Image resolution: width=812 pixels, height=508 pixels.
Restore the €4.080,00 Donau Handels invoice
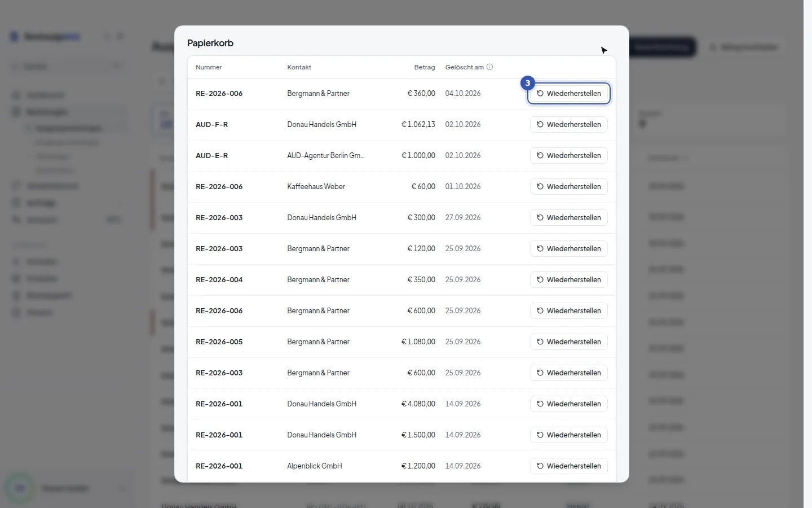(568, 404)
